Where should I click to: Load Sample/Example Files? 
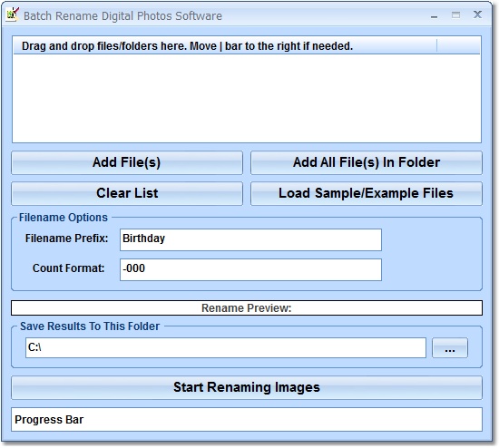pos(367,193)
